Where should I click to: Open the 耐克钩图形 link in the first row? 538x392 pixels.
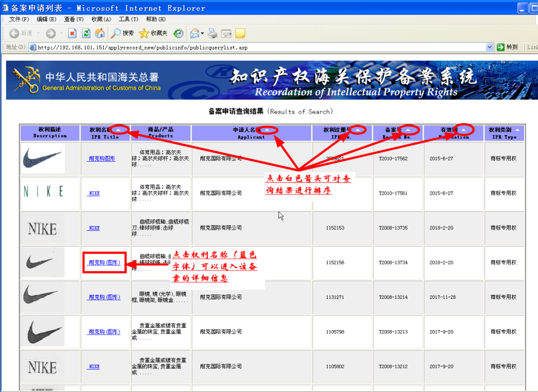point(102,158)
